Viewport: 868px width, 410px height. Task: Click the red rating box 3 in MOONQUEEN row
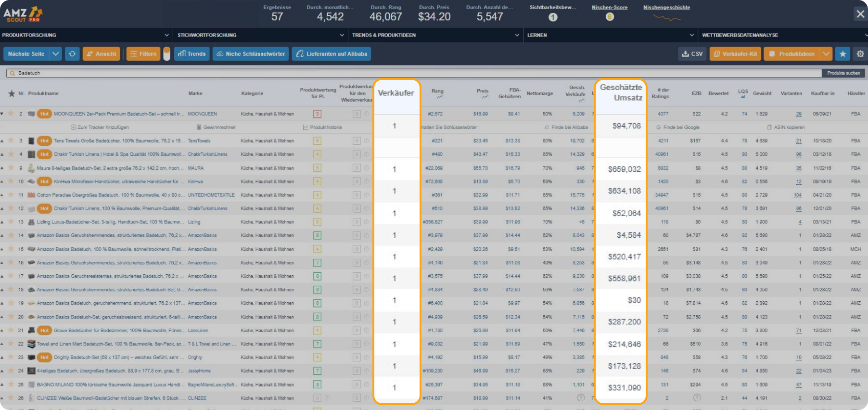click(x=317, y=114)
